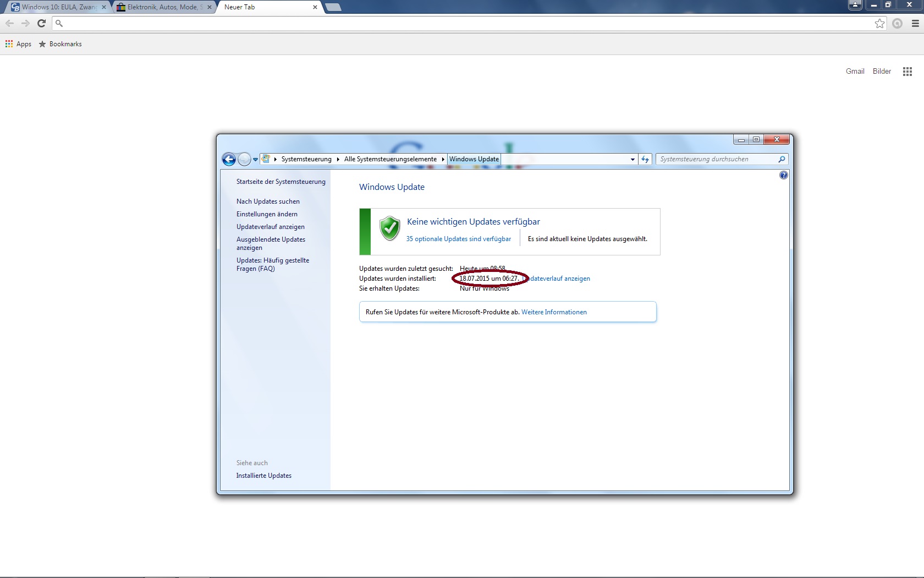924x578 pixels.
Task: Refresh the Windows Update window
Action: pos(645,159)
